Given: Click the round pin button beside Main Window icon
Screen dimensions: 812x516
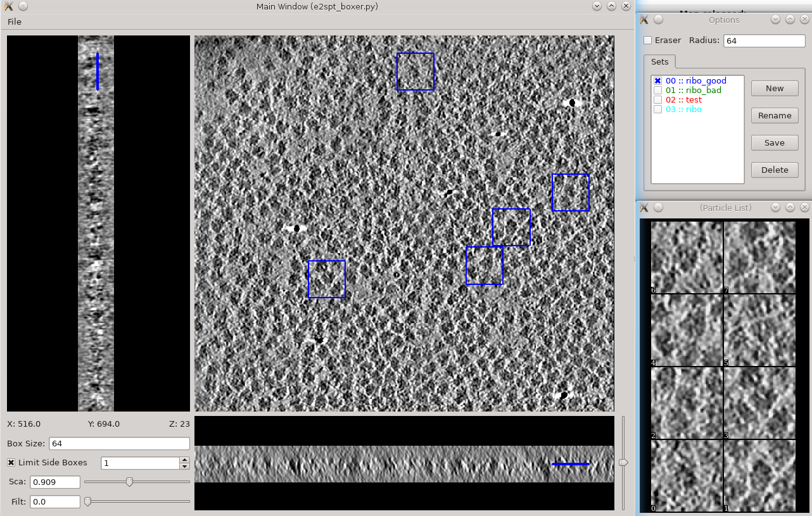Looking at the screenshot, I should 23,6.
